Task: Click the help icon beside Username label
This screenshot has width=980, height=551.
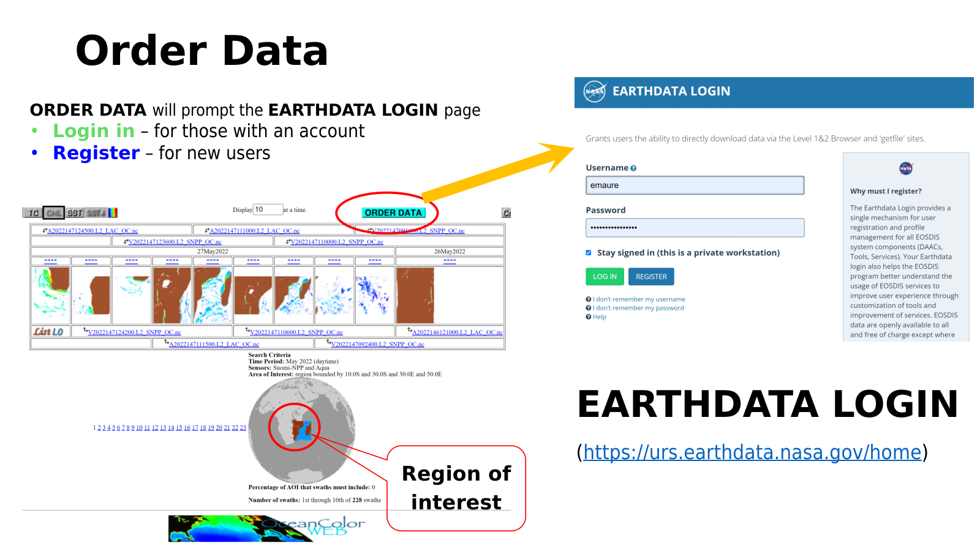Action: 633,168
